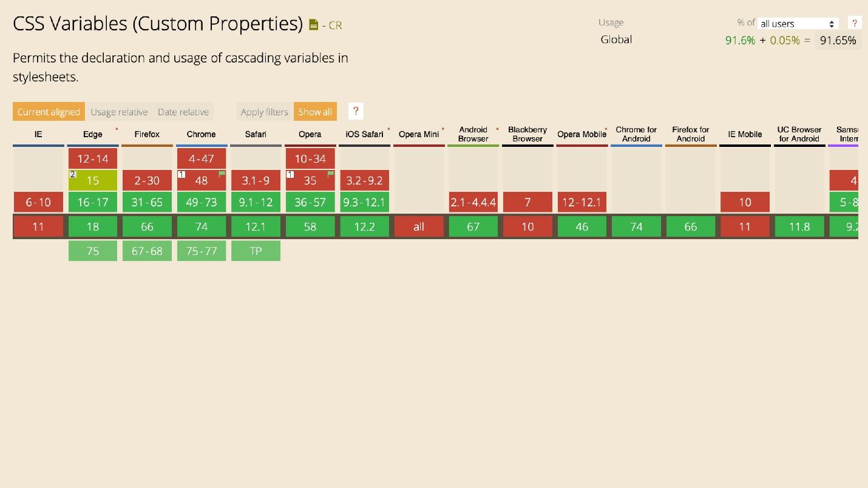Screen dimensions: 868x488
Task: Click the spec document icon beside the title
Action: pos(313,25)
